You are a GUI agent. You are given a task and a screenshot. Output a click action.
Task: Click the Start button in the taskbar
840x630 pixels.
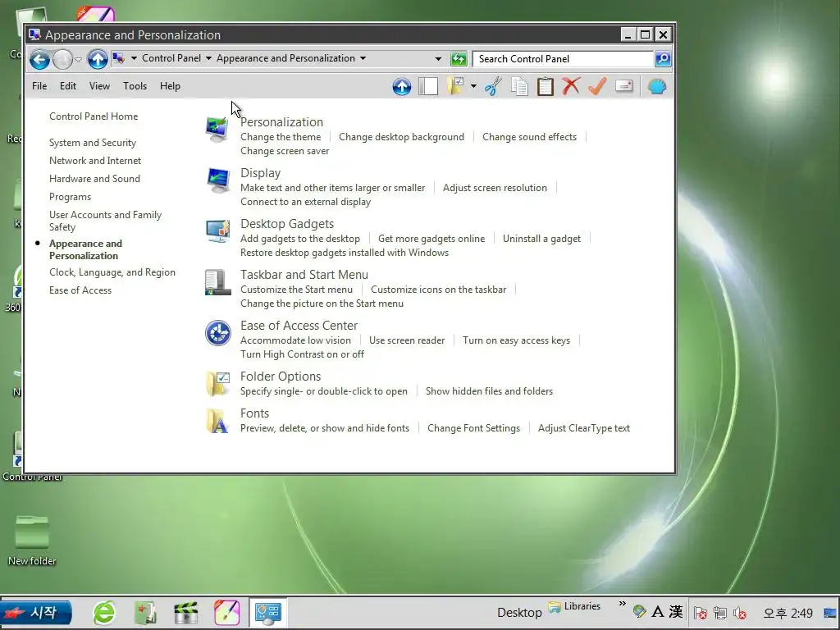point(36,613)
